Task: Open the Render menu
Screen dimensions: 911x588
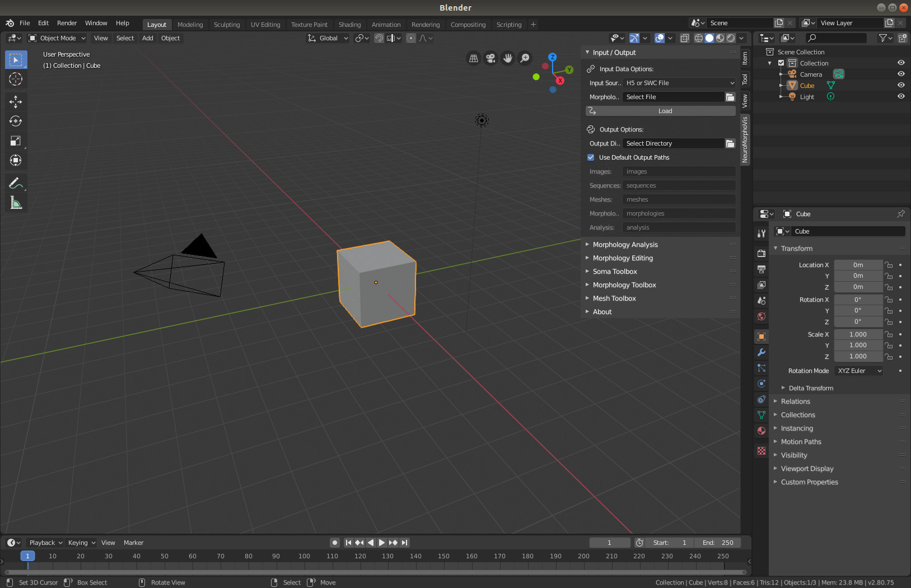Action: point(67,23)
